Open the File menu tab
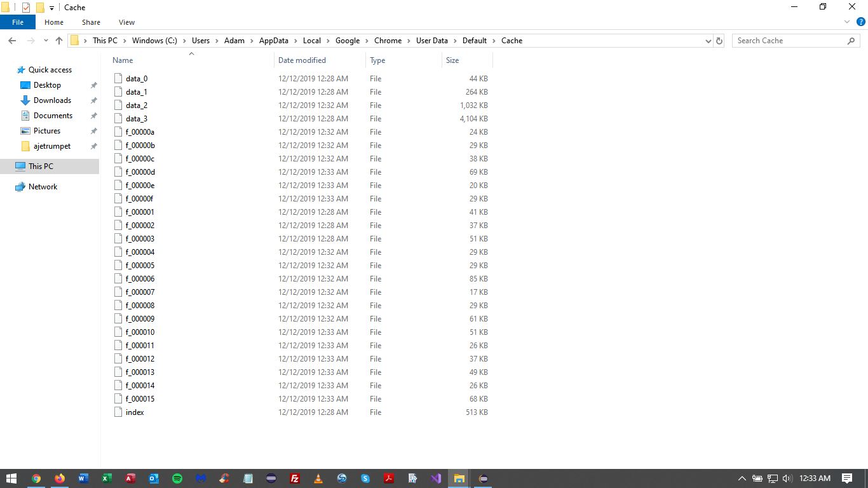This screenshot has width=868, height=488. click(x=18, y=22)
